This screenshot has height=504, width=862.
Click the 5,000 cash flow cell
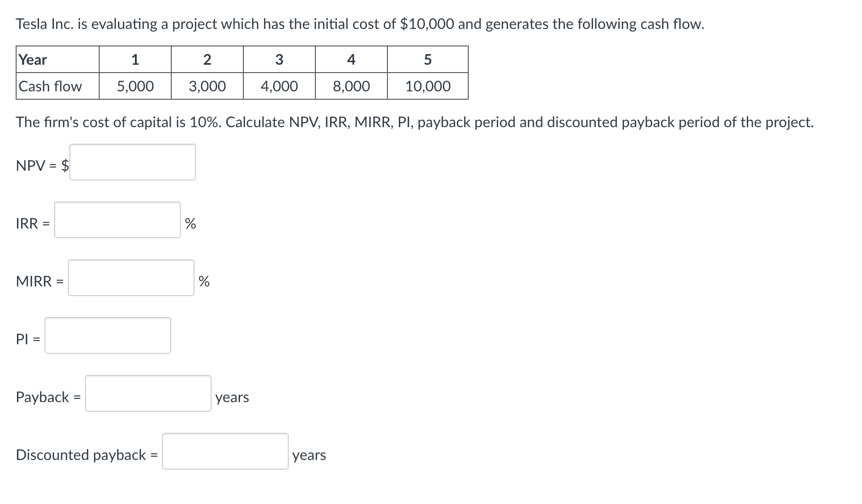(x=135, y=86)
